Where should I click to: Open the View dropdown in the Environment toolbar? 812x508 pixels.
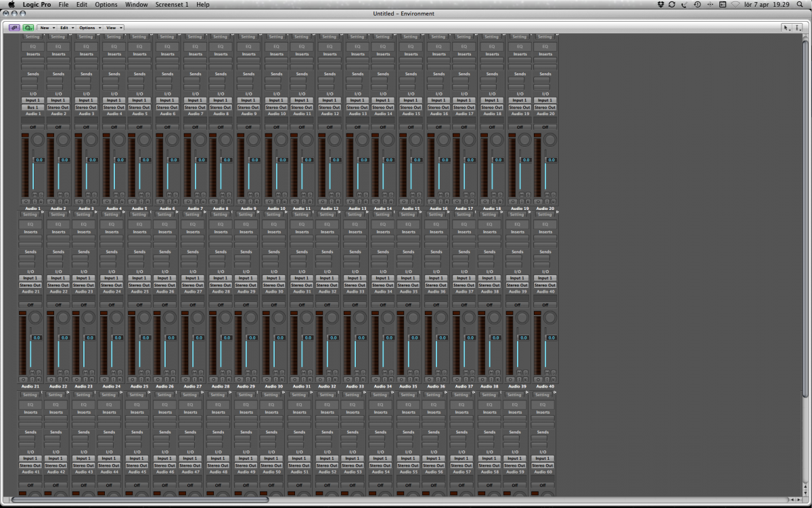[114, 28]
